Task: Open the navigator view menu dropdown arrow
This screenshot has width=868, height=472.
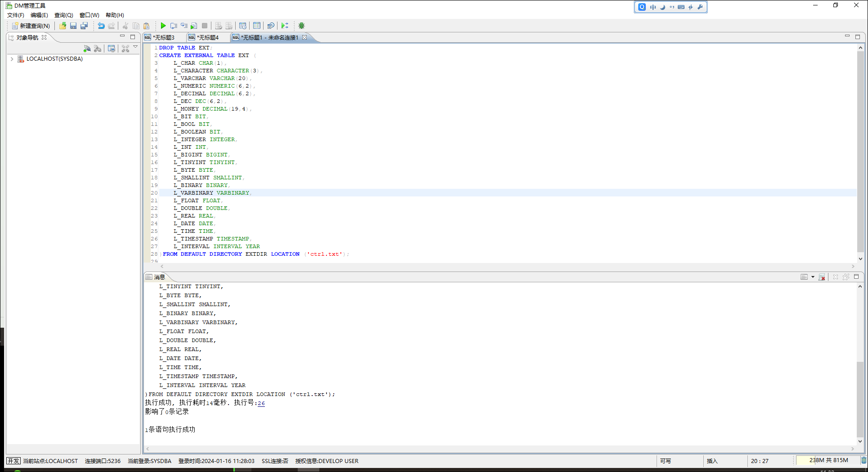Action: pos(135,47)
